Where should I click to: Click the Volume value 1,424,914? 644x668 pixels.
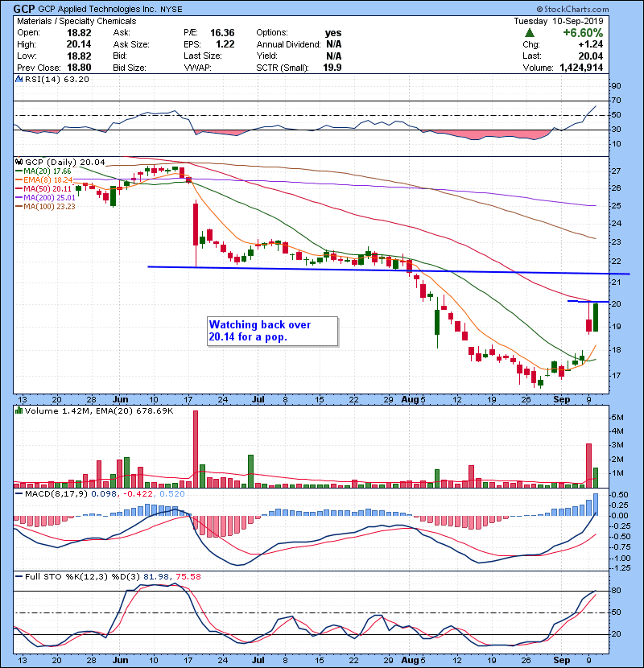(581, 68)
